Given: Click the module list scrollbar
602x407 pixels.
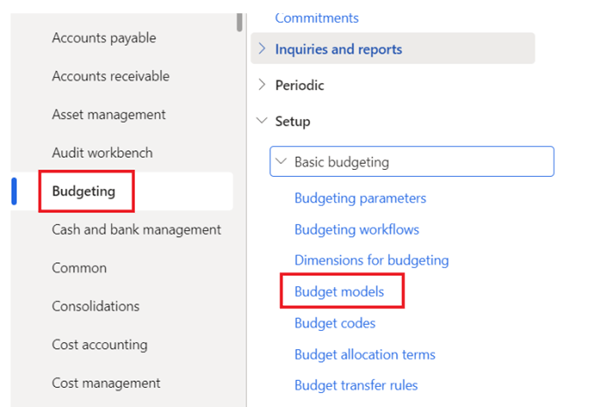Looking at the screenshot, I should tap(238, 21).
